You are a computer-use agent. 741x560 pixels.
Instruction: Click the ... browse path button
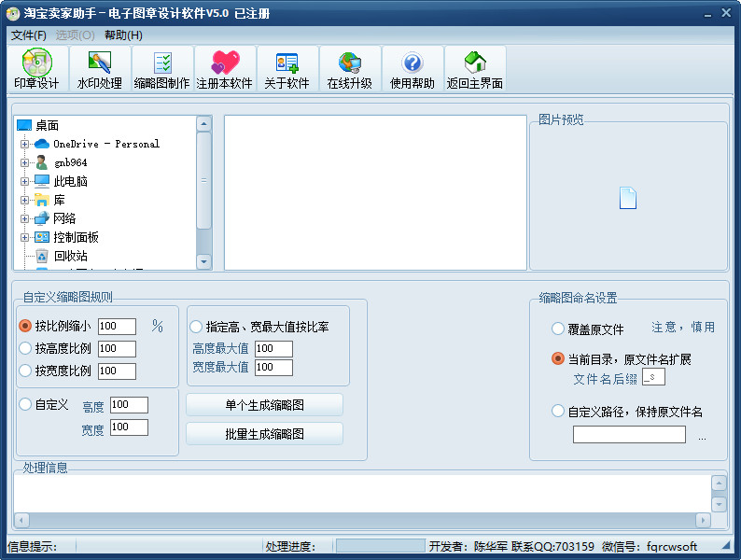702,438
